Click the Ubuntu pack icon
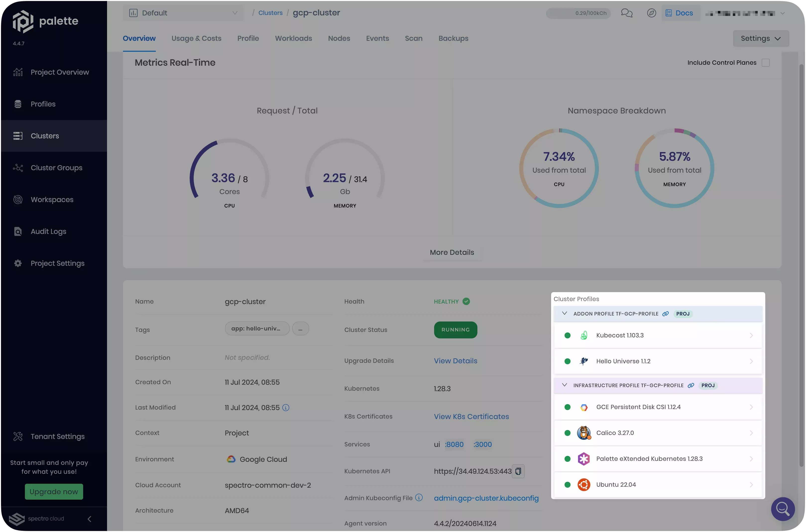Screen dimensions: 806x532 click(x=584, y=485)
